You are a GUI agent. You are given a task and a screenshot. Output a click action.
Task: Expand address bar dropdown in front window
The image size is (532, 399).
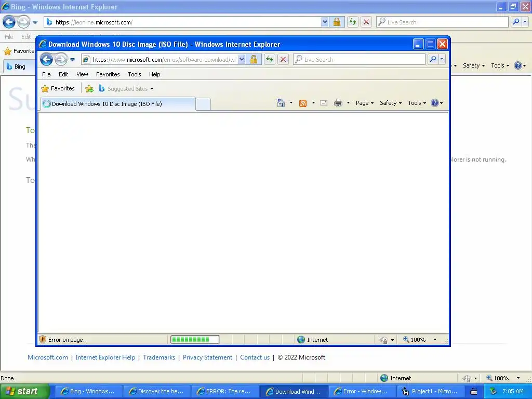coord(242,59)
